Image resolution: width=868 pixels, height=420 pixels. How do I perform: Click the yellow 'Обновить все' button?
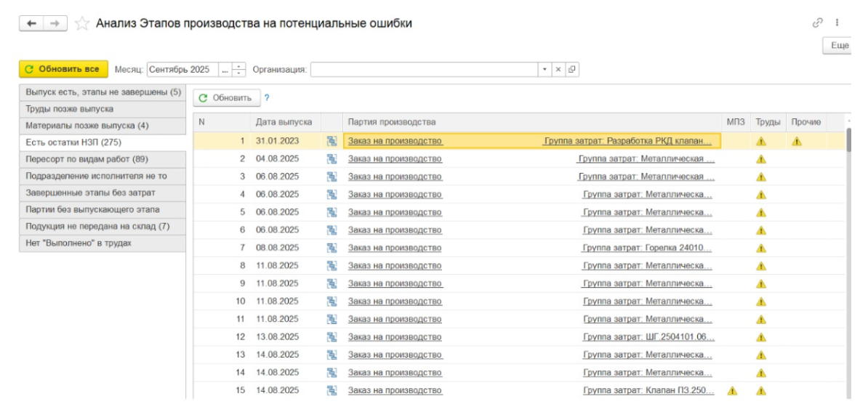point(64,69)
